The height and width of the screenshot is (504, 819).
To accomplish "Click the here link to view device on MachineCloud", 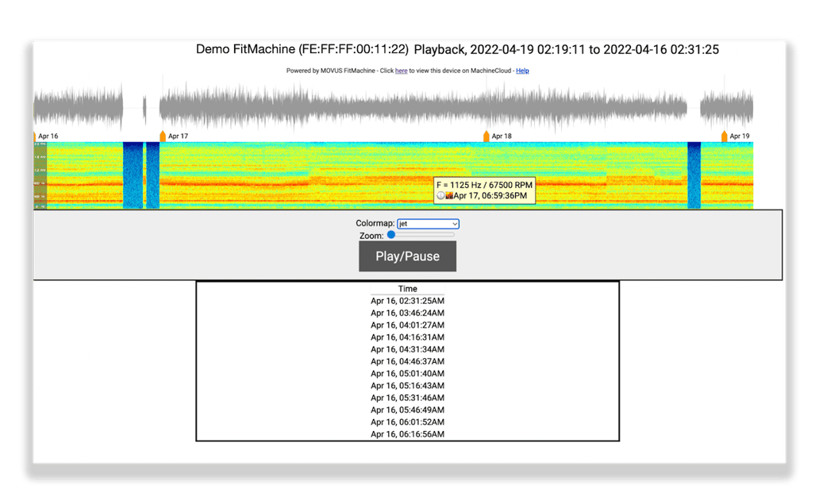I will [401, 71].
